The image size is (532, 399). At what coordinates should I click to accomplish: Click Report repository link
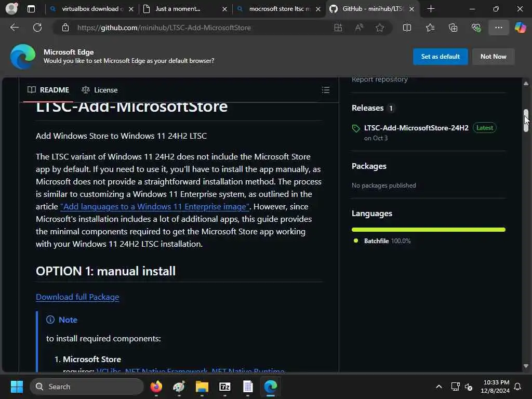379,79
